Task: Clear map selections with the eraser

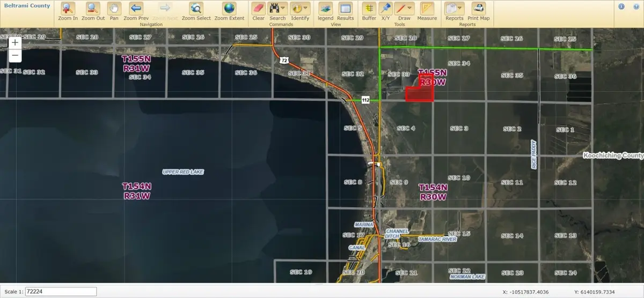Action: [258, 9]
